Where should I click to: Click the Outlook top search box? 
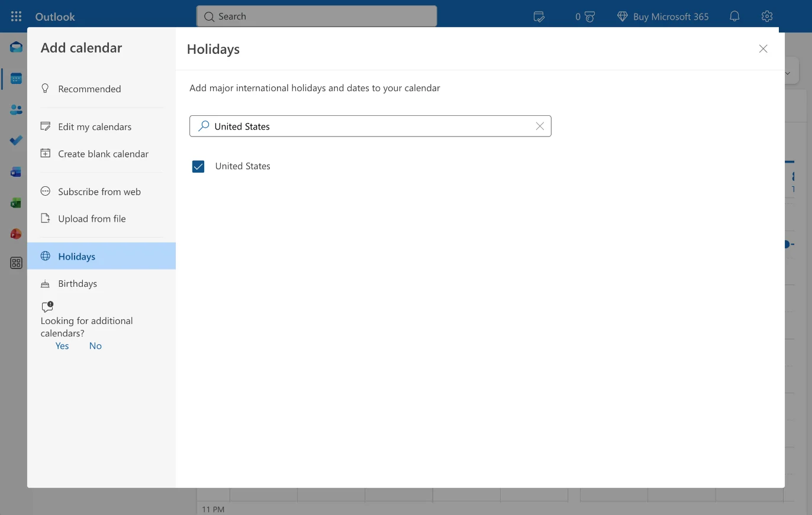317,17
